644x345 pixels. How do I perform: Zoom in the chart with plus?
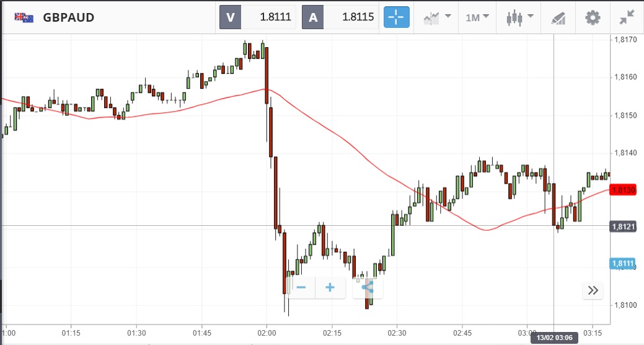click(x=330, y=287)
